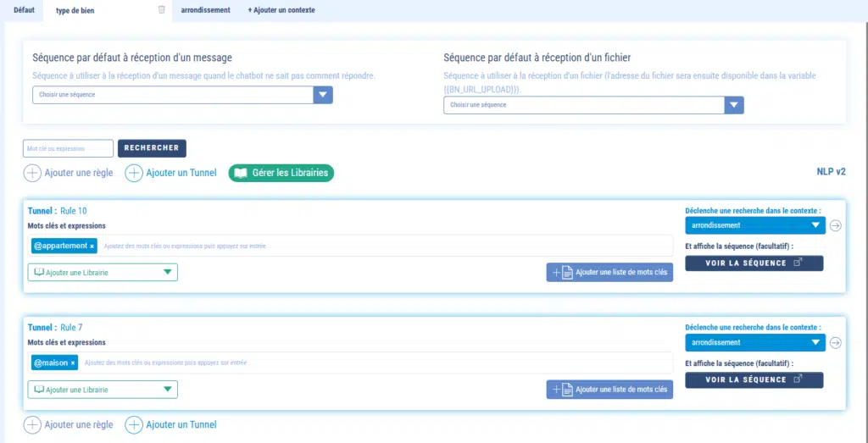Click the plus icon for bottom 'Ajouter une règle'

(32, 424)
